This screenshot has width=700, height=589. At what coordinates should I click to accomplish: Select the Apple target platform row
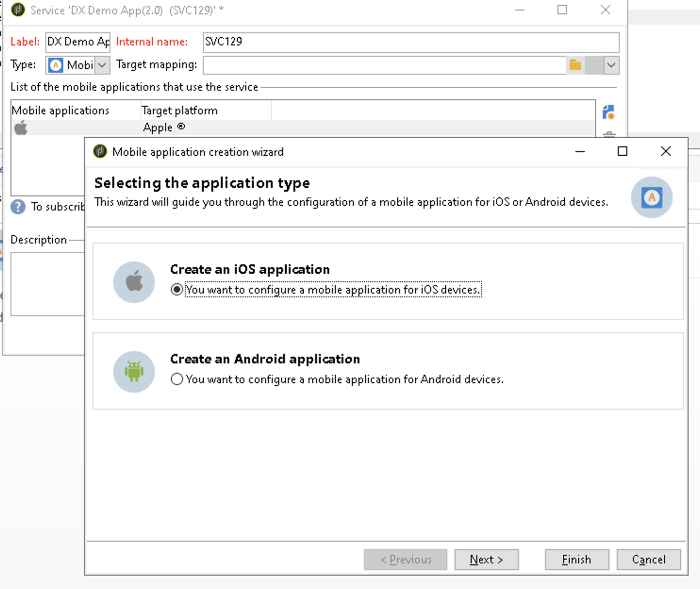(303, 128)
